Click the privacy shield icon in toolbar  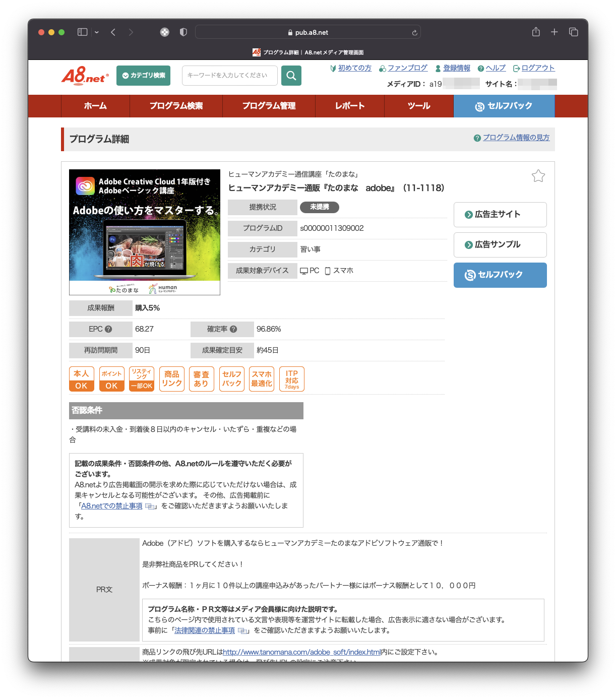183,32
